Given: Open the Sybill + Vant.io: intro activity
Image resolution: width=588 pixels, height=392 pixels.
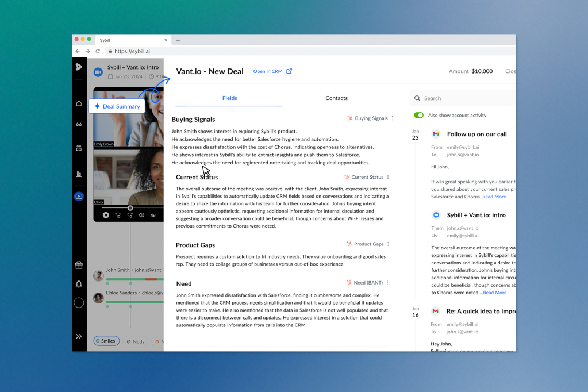Looking at the screenshot, I should pos(476,215).
